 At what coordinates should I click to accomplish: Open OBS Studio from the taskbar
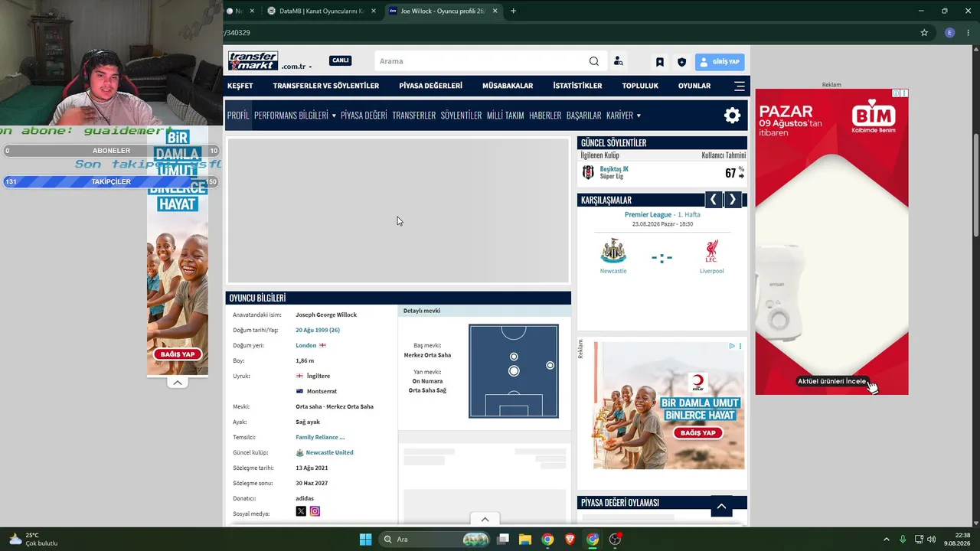pyautogui.click(x=615, y=539)
